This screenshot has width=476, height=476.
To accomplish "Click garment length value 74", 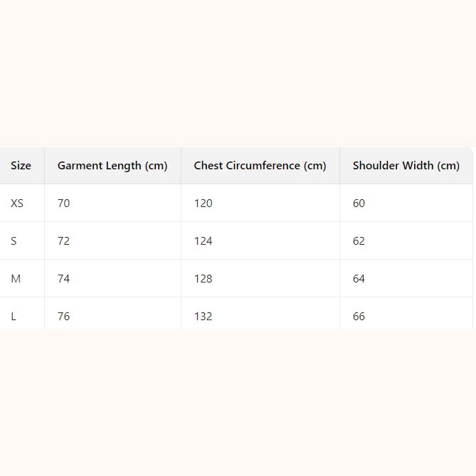I will point(64,279).
